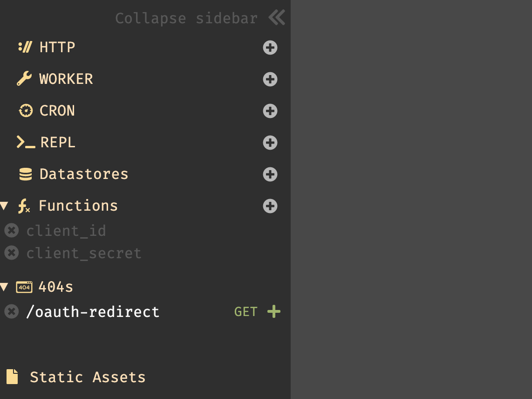Image resolution: width=532 pixels, height=399 pixels.
Task: Open the HTTP category
Action: point(57,47)
